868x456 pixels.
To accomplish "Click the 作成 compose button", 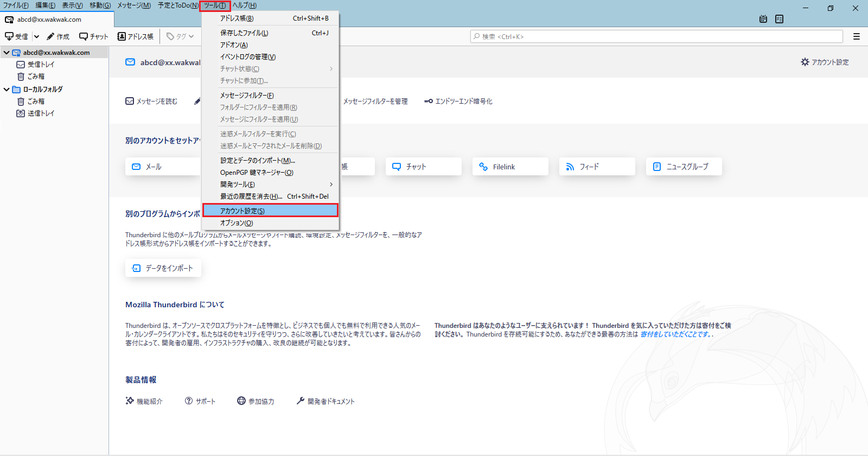I will coord(58,36).
